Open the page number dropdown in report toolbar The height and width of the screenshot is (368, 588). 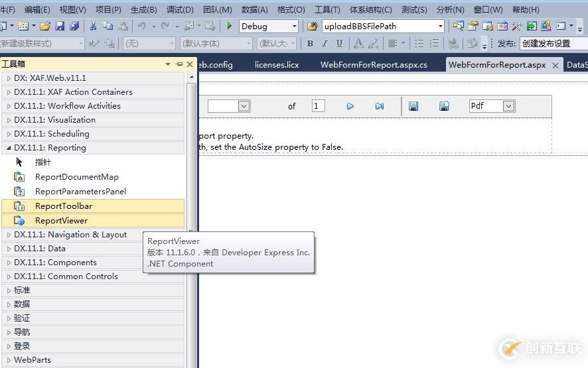[244, 106]
